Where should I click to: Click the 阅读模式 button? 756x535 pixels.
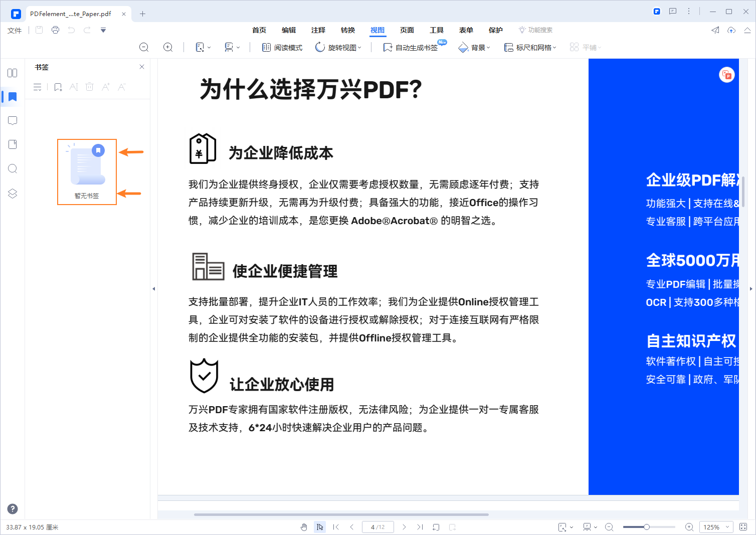(x=282, y=47)
